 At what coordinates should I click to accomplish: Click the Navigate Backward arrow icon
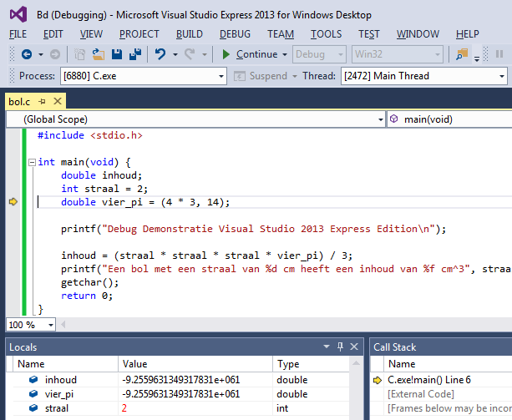pyautogui.click(x=27, y=54)
